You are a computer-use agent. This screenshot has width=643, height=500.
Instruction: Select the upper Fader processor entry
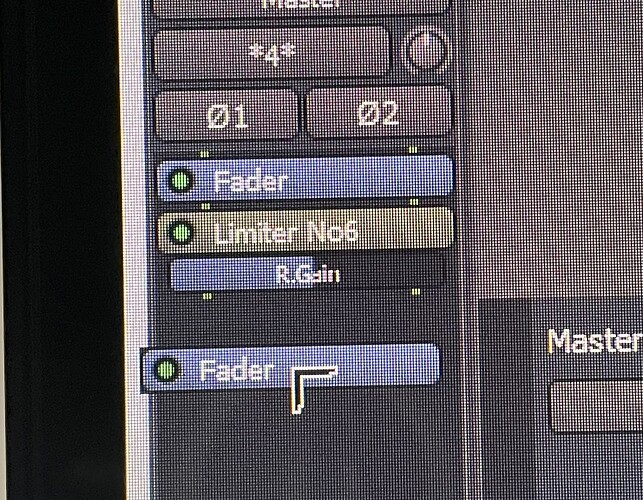[x=306, y=179]
